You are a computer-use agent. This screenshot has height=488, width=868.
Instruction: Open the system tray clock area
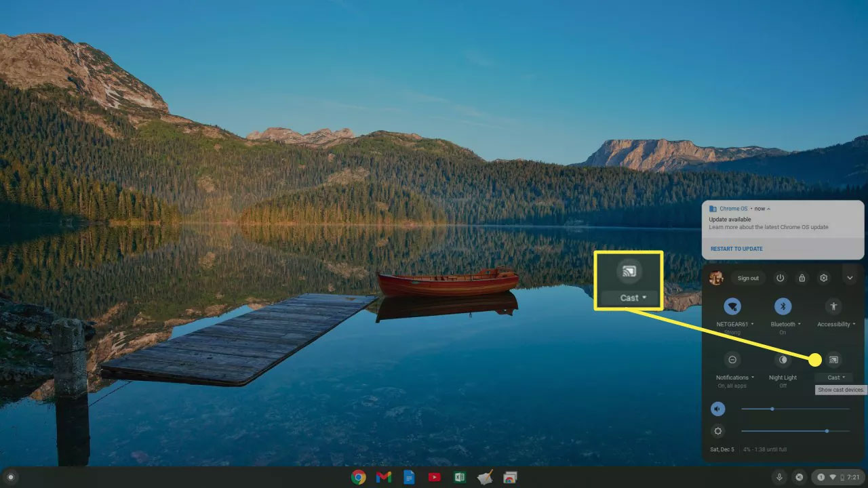837,477
